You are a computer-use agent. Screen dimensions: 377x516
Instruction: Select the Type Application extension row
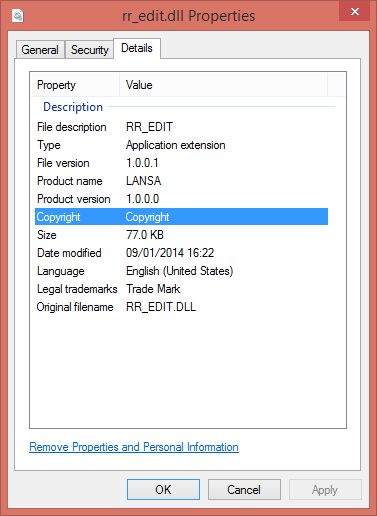click(x=182, y=145)
